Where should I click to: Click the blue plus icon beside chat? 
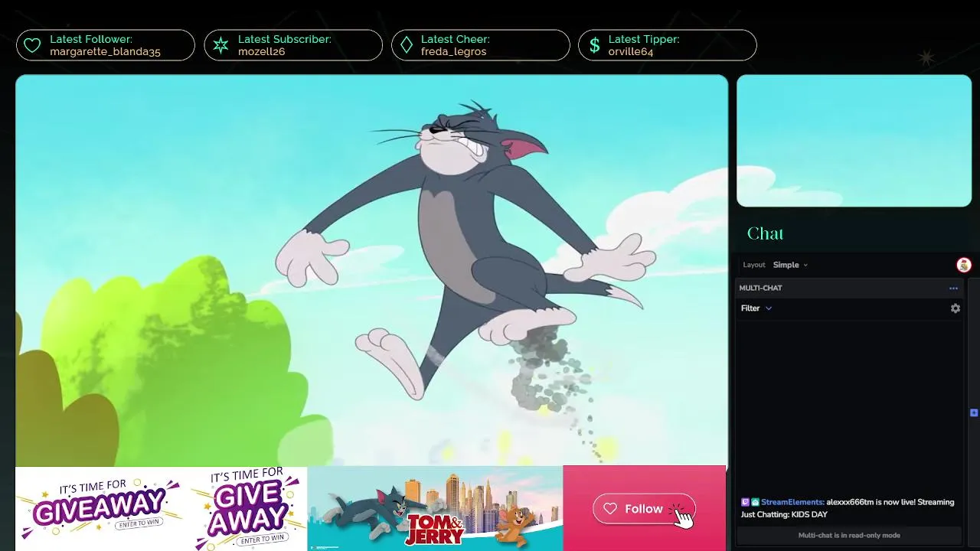[974, 412]
